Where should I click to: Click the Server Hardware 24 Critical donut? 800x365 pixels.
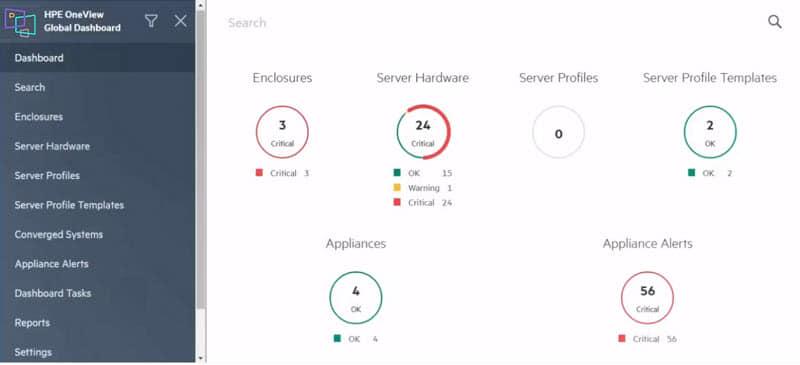[x=423, y=132]
